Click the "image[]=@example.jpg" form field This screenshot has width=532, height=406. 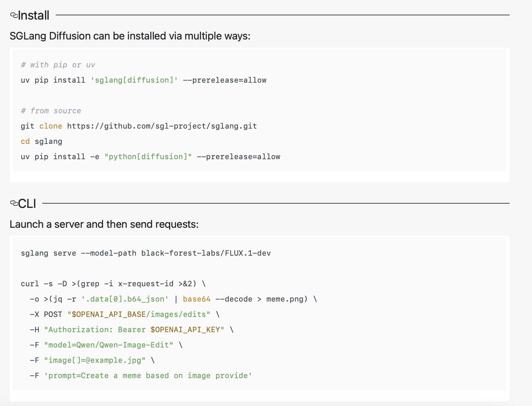tap(95, 360)
